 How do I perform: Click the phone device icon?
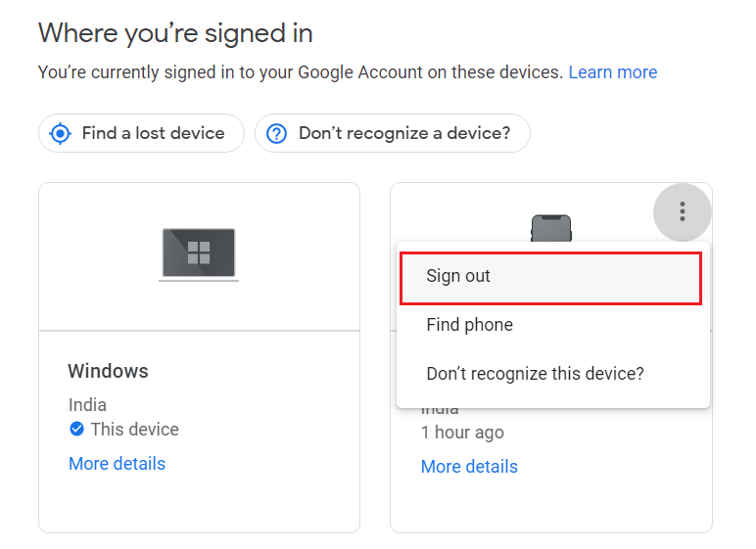(551, 228)
